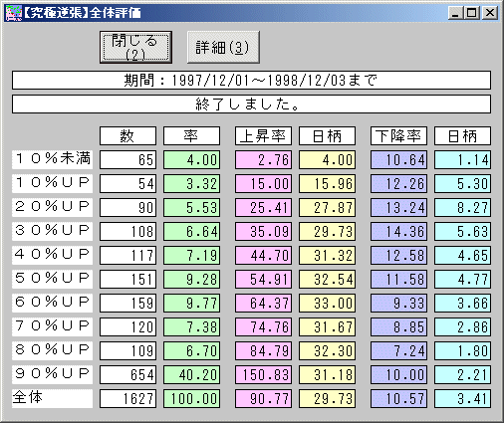Click purple fall-rate cell 9.33
The width and height of the screenshot is (504, 423).
(x=398, y=303)
